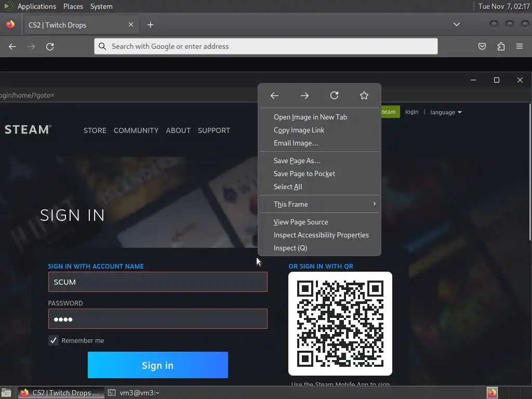Click Firefox toolbar back arrow
Screen dimensions: 532x399
click(12, 46)
